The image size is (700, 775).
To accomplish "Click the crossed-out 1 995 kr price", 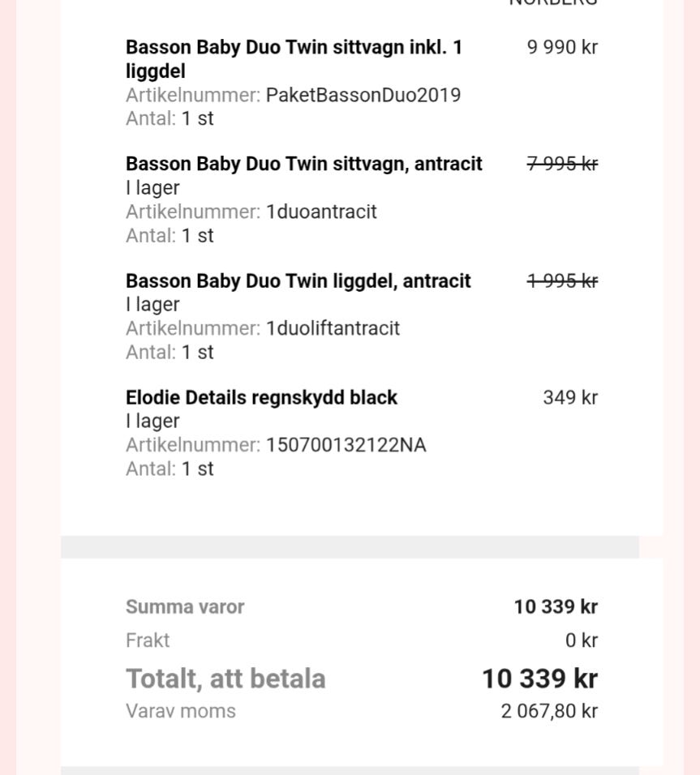I will coord(561,280).
